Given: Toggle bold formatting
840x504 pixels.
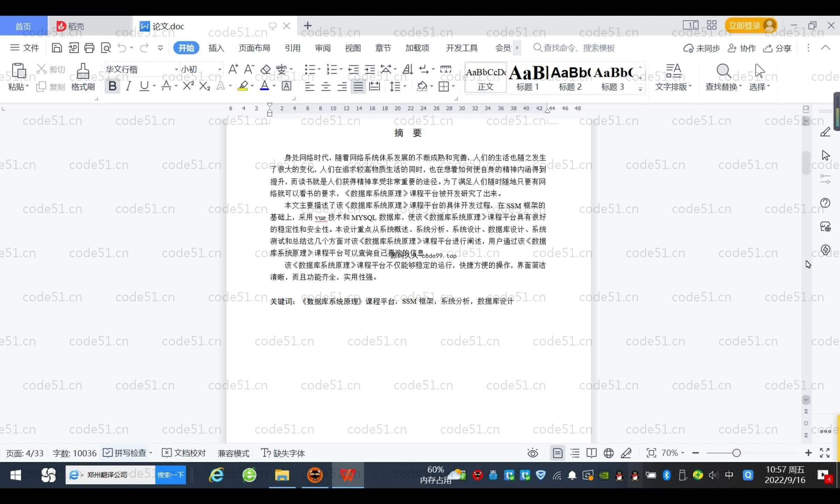Looking at the screenshot, I should coord(112,86).
